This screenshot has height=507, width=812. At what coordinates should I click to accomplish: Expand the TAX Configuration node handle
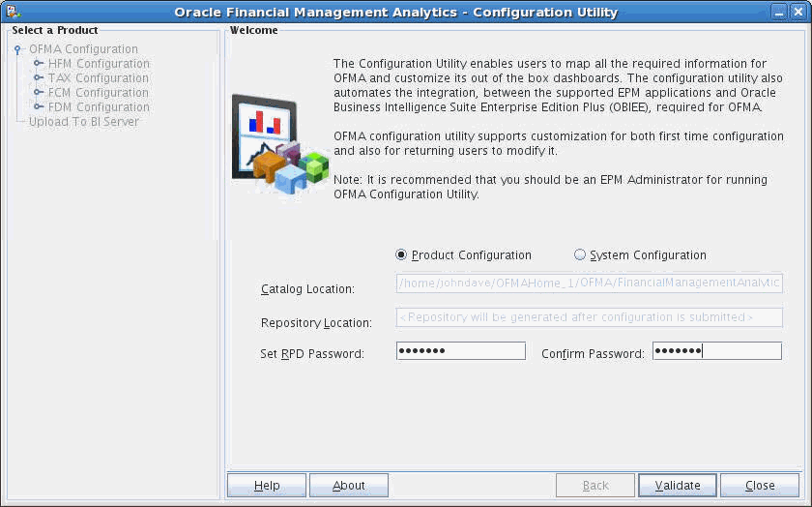coord(39,77)
